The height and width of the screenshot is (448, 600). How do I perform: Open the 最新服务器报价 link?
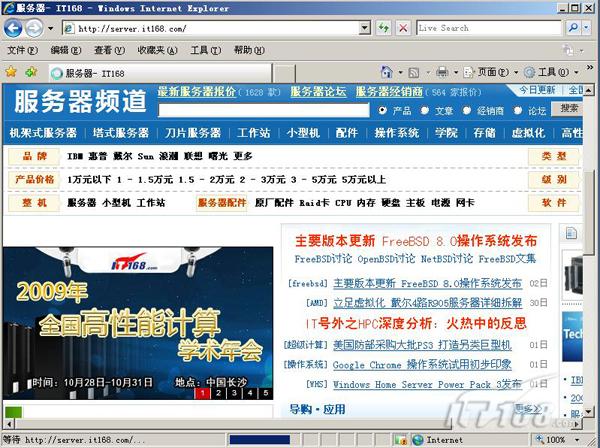coord(197,92)
